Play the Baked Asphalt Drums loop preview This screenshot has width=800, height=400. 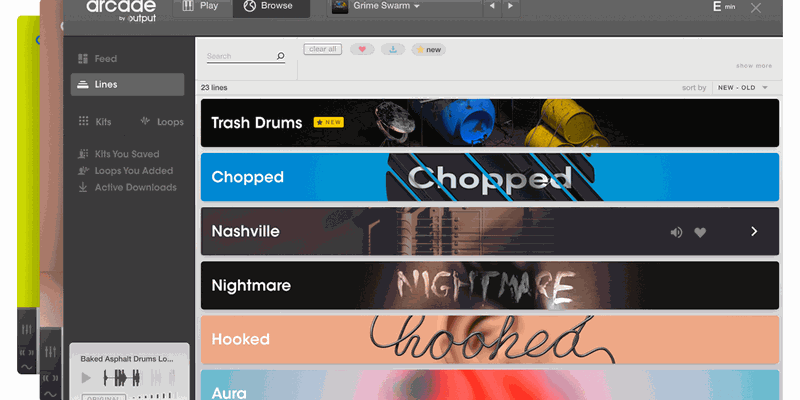[x=87, y=378]
